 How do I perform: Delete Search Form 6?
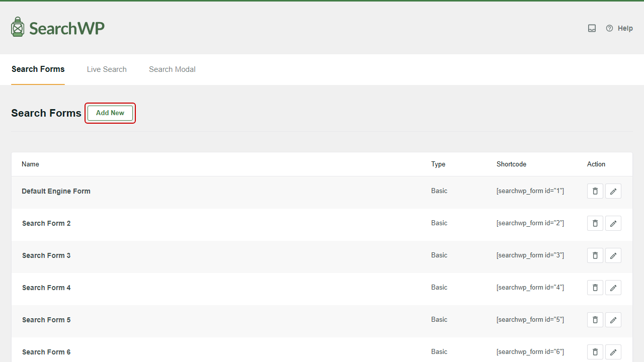coord(595,352)
